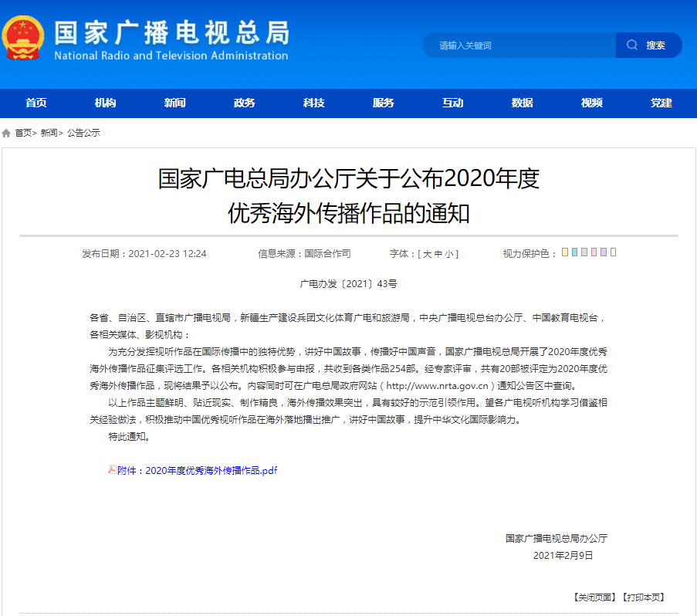Reset background with the white swatch
This screenshot has height=616, width=697.
point(614,252)
